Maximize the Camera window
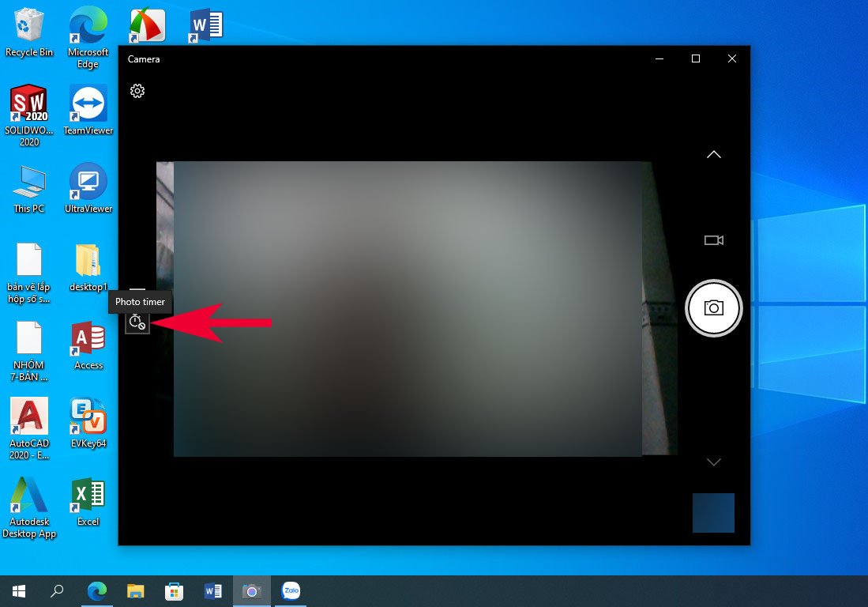 click(x=695, y=58)
